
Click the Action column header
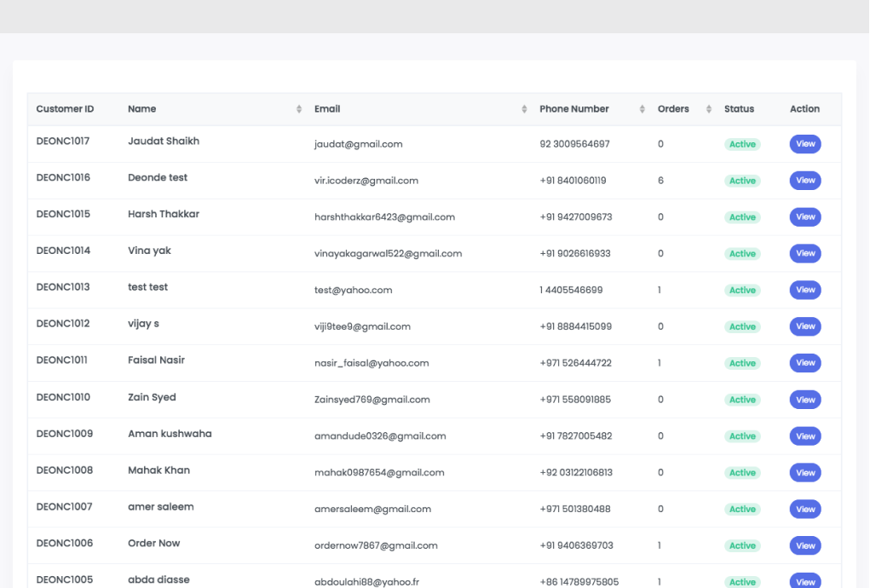point(804,109)
